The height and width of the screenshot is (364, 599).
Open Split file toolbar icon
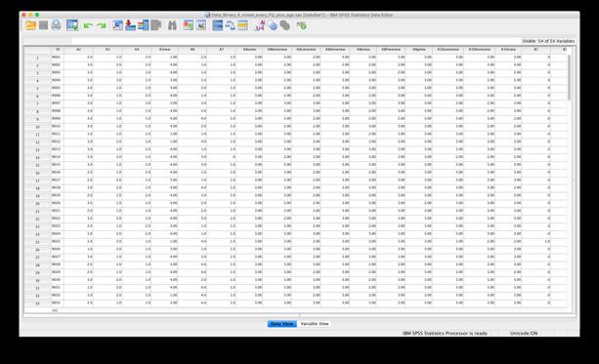coord(217,25)
